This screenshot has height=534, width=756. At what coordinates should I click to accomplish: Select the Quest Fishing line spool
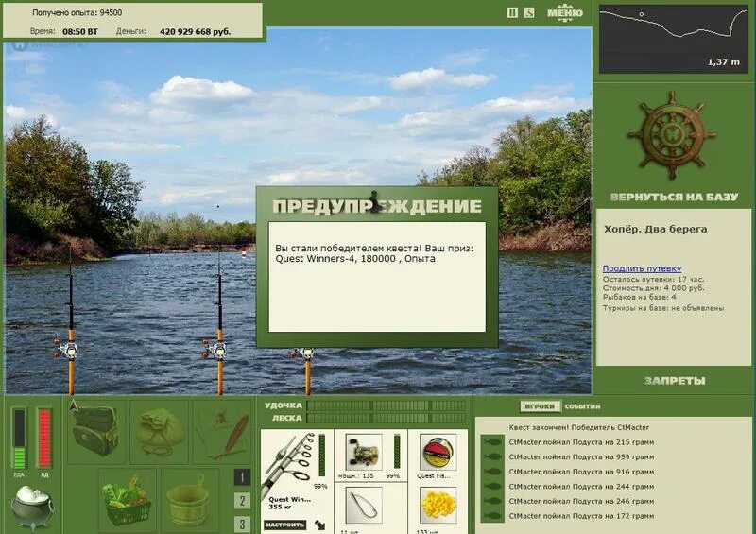[438, 452]
